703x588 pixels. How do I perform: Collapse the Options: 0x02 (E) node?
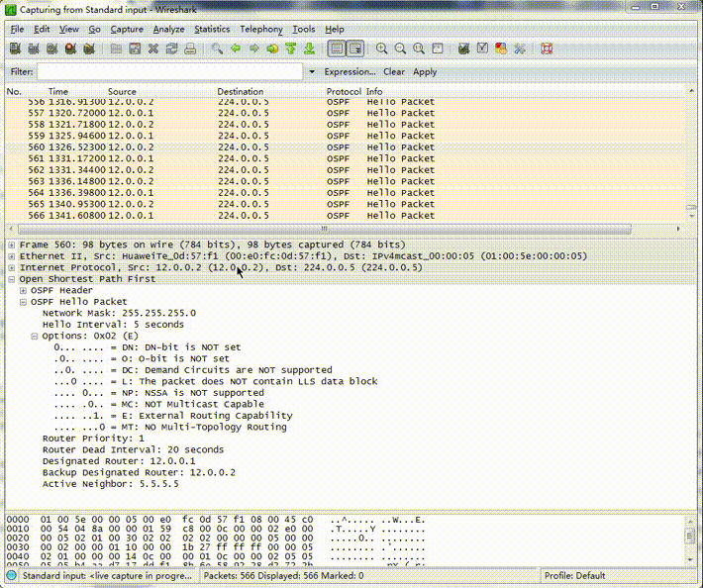34,337
